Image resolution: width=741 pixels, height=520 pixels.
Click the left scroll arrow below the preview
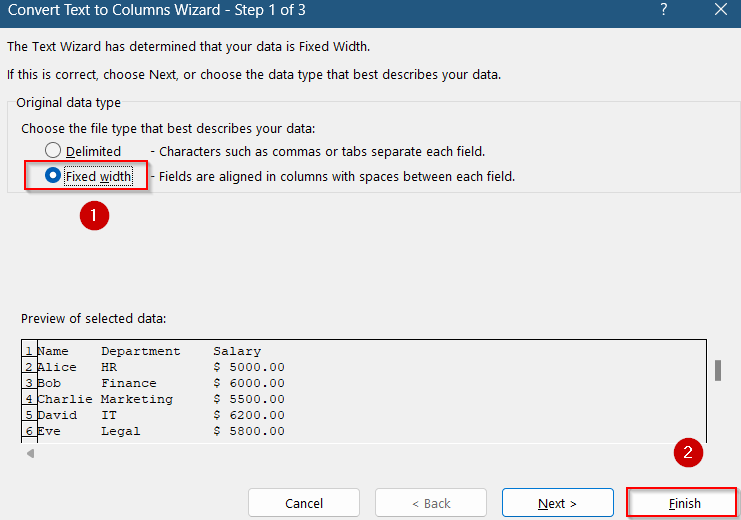pyautogui.click(x=30, y=454)
